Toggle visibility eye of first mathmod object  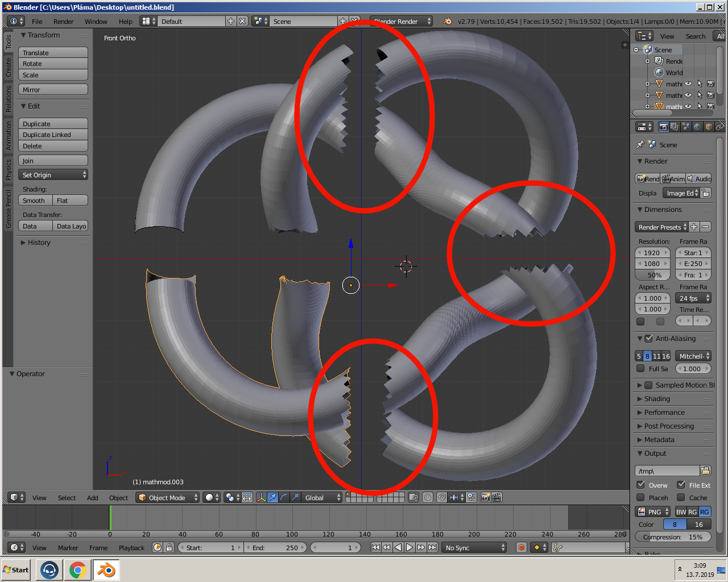[688, 84]
